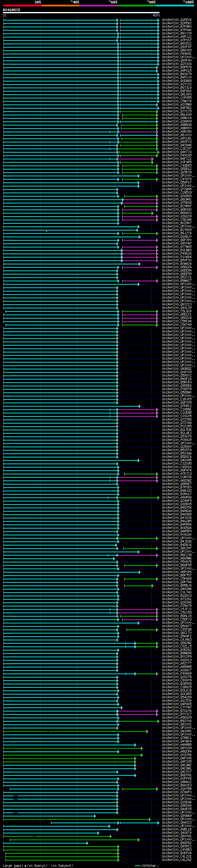Viewport: 197px width, 868px height.
Task: Select label UniRef100_Q1KYM6
Action: [177, 789]
